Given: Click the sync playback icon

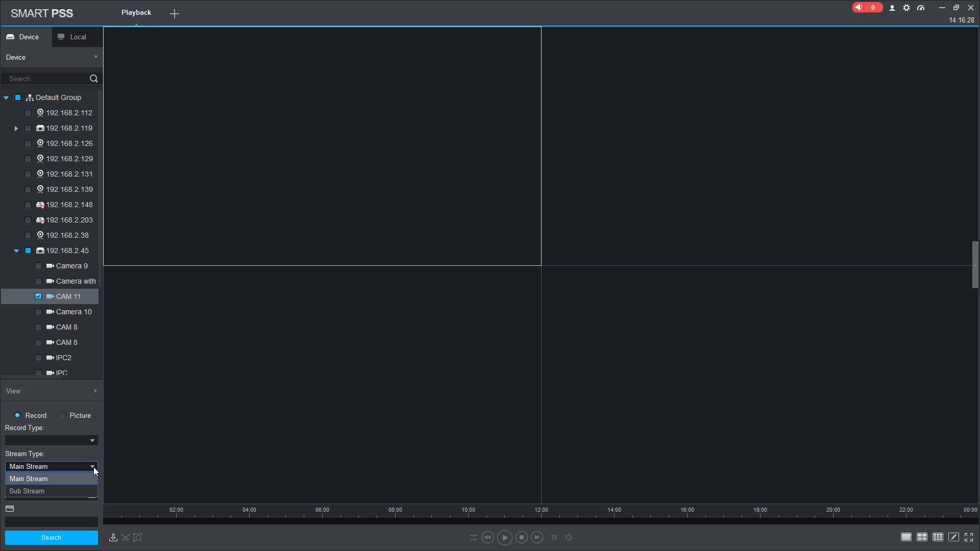Looking at the screenshot, I should [x=474, y=537].
